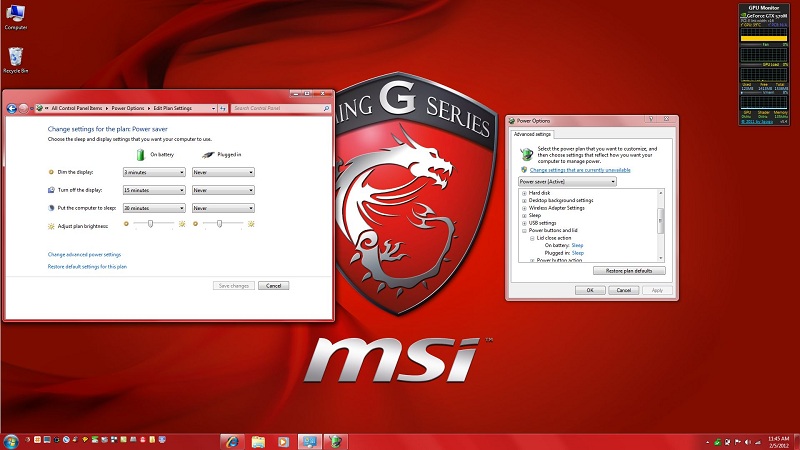Open the Power saver [Active] plan dropdown
The image size is (800, 450).
tap(567, 182)
